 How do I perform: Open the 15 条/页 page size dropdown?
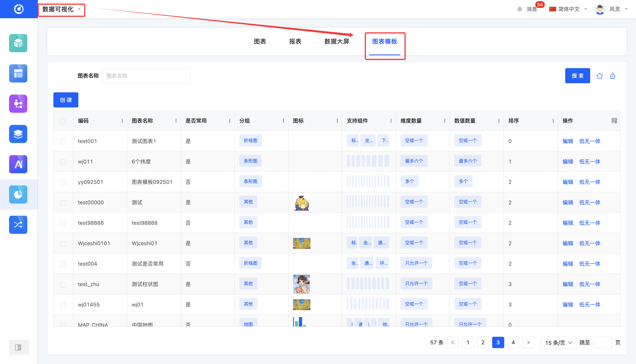click(x=558, y=342)
